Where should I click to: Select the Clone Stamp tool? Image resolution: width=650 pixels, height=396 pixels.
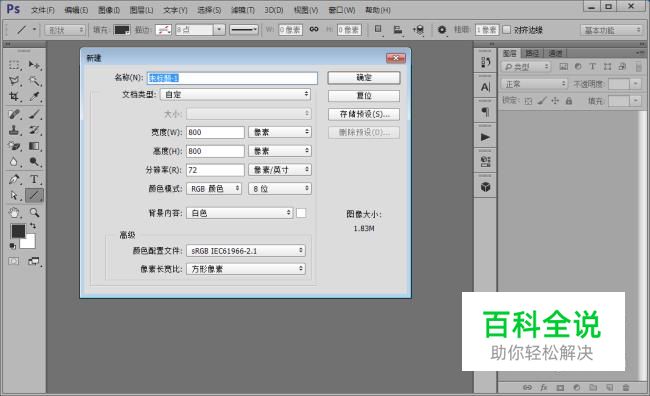pos(14,130)
